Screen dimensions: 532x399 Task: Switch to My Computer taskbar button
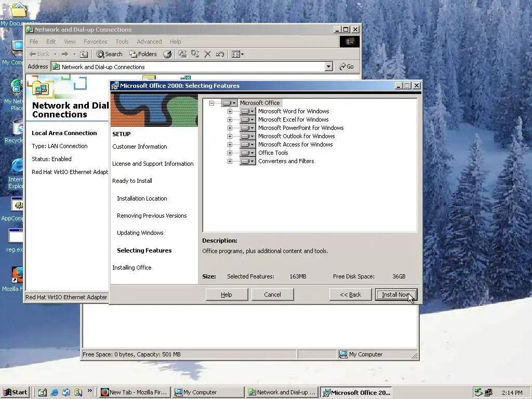coord(208,392)
